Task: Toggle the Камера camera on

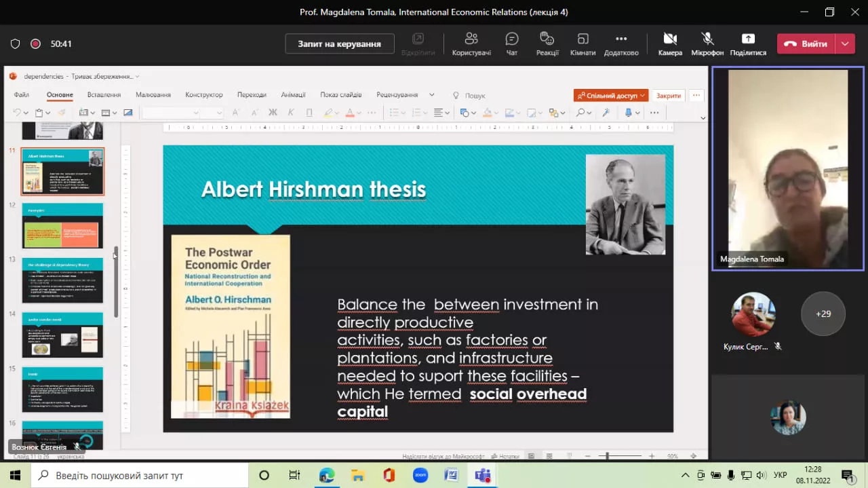Action: pyautogui.click(x=670, y=43)
